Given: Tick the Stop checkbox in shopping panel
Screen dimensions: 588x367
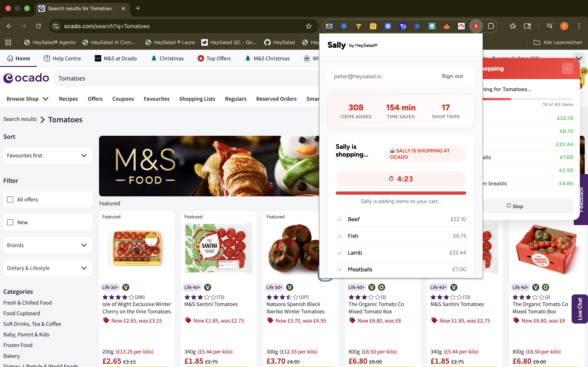Looking at the screenshot, I should [x=508, y=206].
